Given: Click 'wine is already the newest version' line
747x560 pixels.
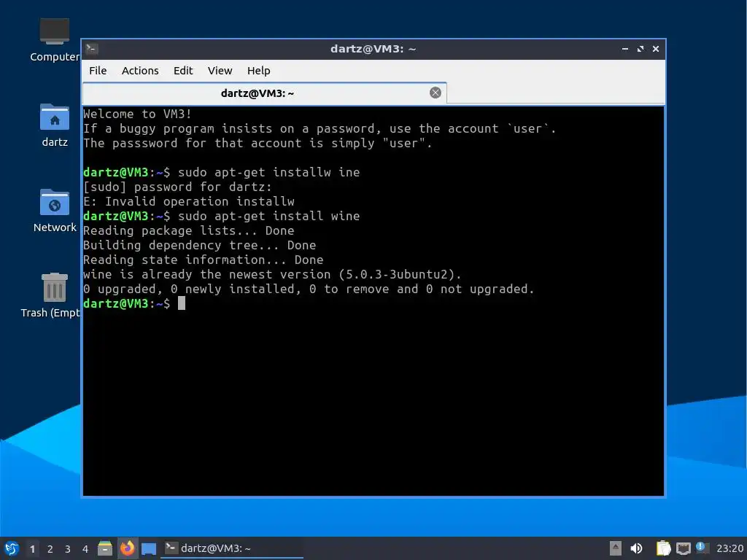Looking at the screenshot, I should 272,275.
